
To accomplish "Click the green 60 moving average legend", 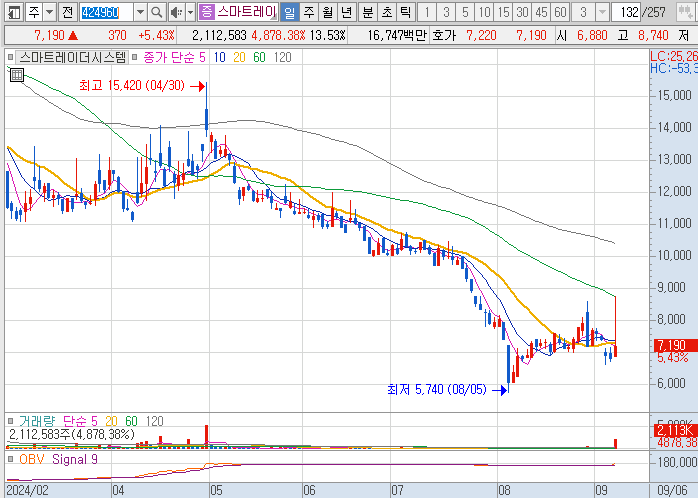I will (x=259, y=57).
